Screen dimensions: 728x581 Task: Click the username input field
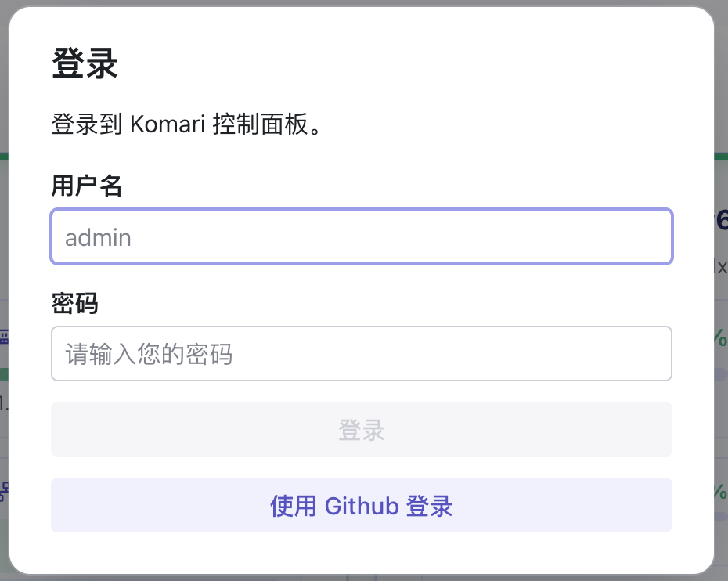click(x=362, y=236)
